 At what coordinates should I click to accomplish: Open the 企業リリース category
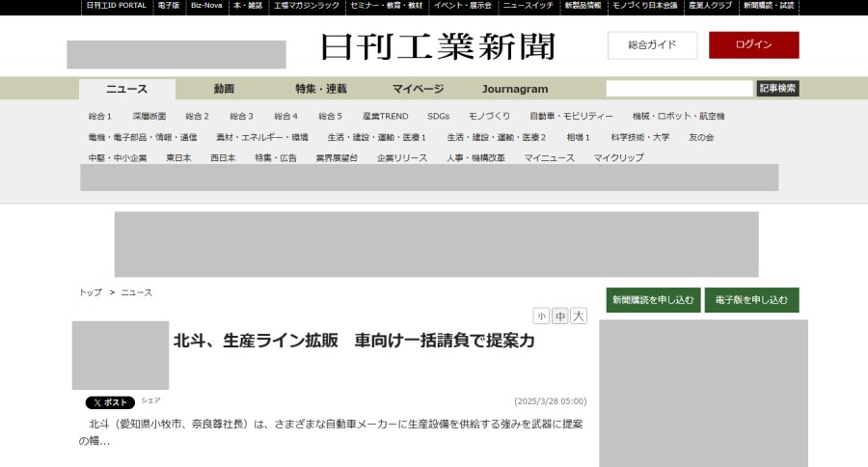402,158
